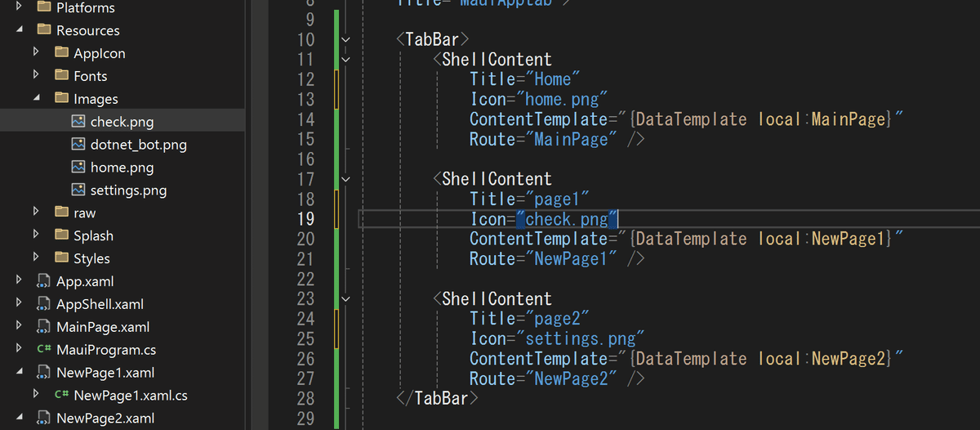Click the MainPage.xaml file icon
Screen dimensions: 980x430
[44, 327]
